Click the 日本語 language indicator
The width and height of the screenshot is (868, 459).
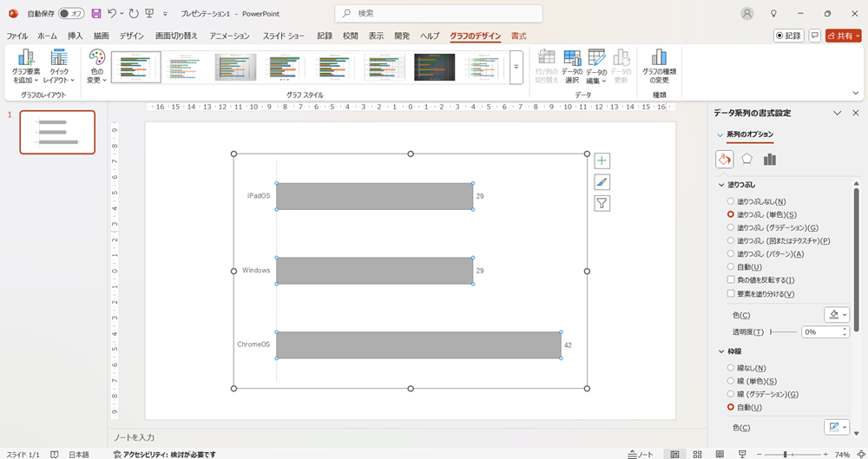coord(79,455)
